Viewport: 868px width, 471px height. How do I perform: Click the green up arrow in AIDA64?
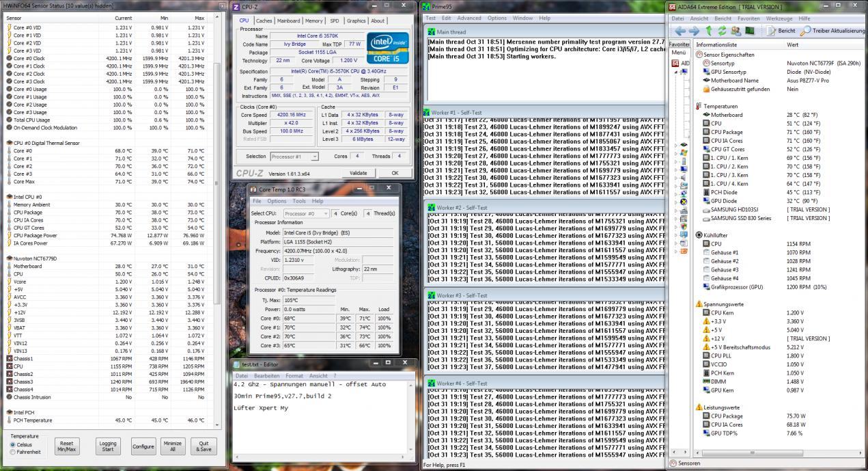pyautogui.click(x=710, y=31)
